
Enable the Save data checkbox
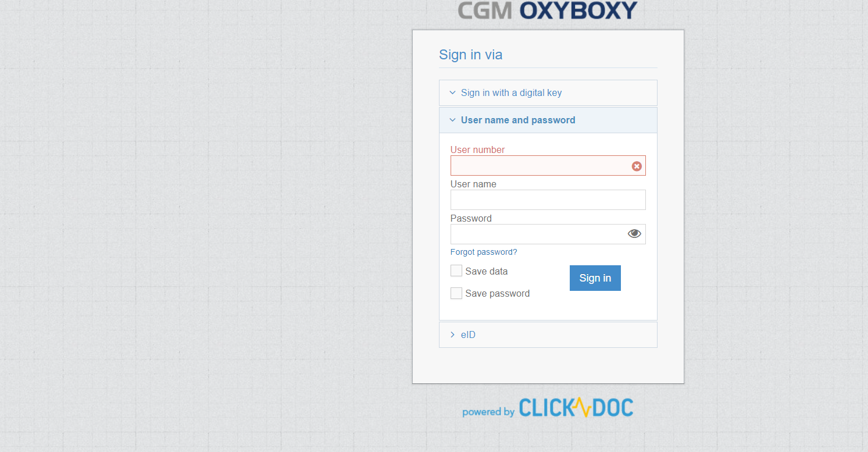coord(456,271)
